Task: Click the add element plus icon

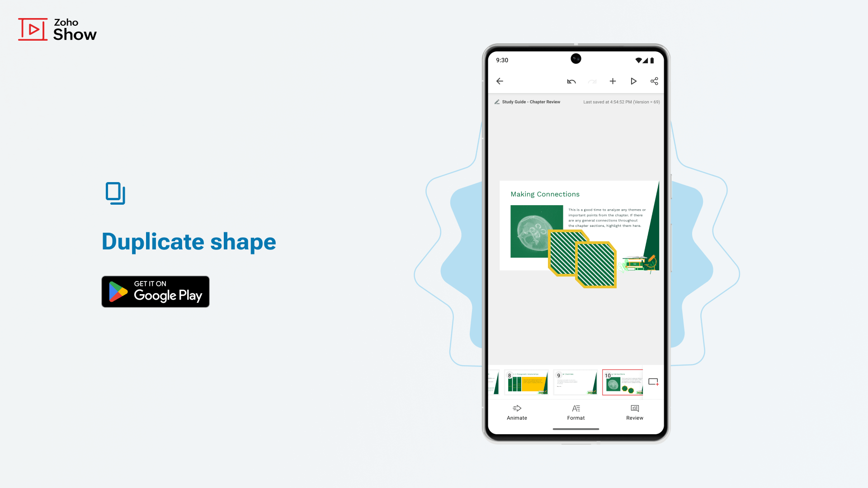Action: [x=612, y=81]
